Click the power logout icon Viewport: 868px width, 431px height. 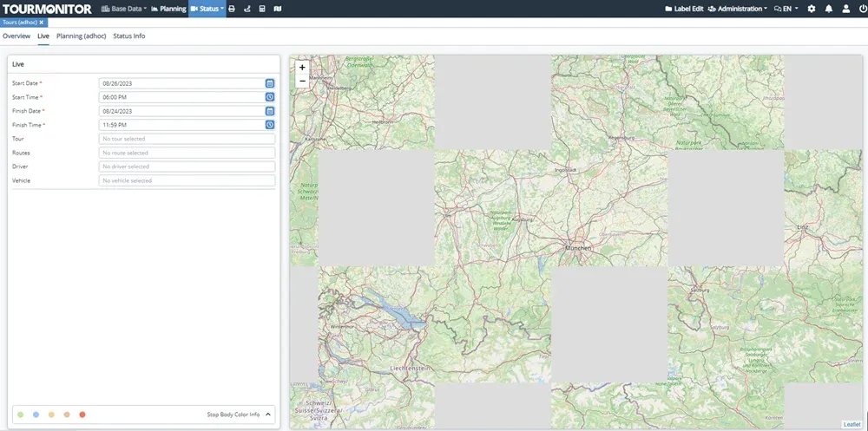point(861,9)
